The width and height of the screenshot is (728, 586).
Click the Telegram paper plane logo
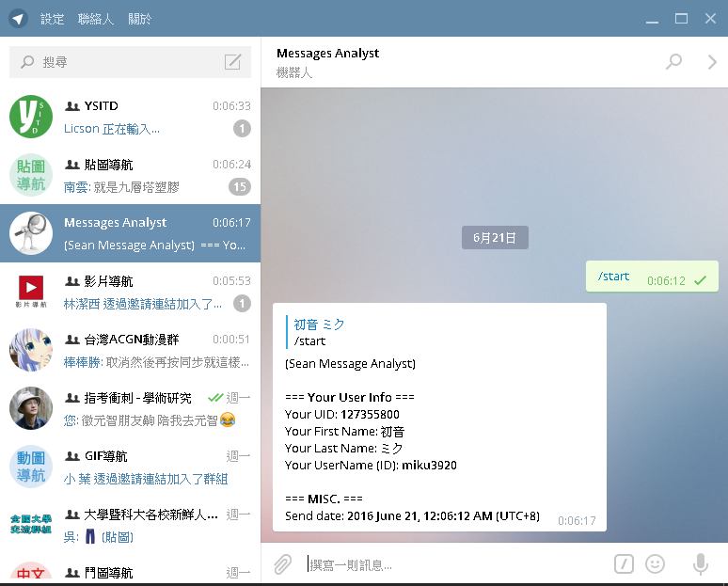click(x=18, y=19)
